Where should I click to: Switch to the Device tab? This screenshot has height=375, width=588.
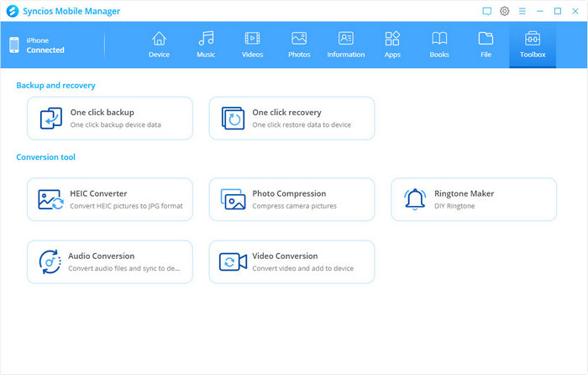[x=159, y=45]
